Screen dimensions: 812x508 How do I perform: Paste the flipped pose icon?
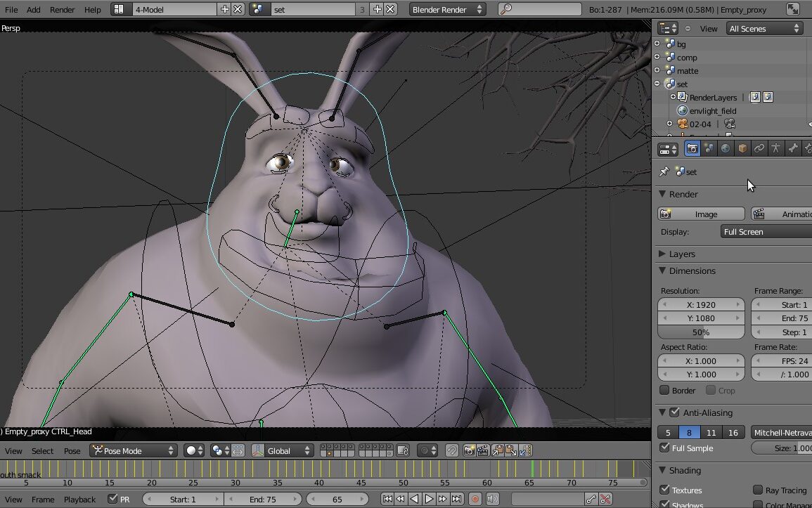click(524, 450)
